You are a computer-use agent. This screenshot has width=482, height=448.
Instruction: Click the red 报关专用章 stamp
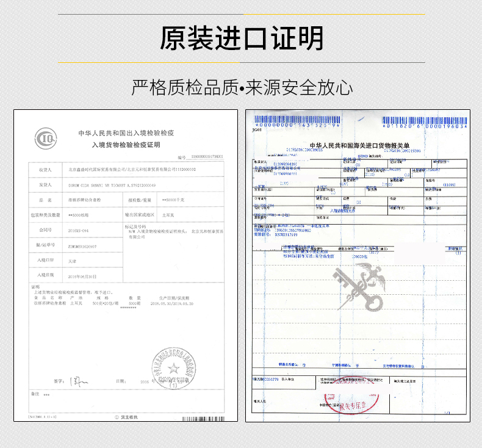(353, 397)
